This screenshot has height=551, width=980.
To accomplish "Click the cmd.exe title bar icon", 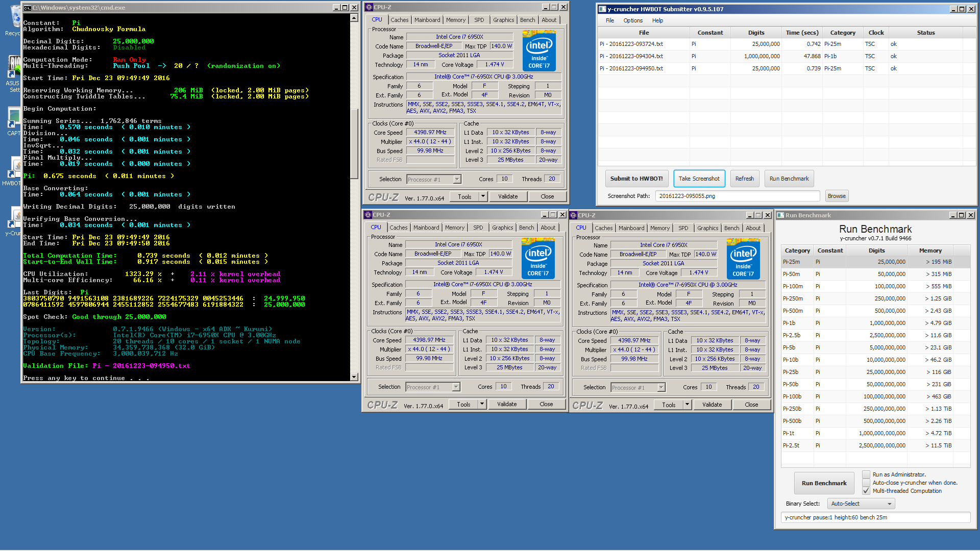I will 28,8.
